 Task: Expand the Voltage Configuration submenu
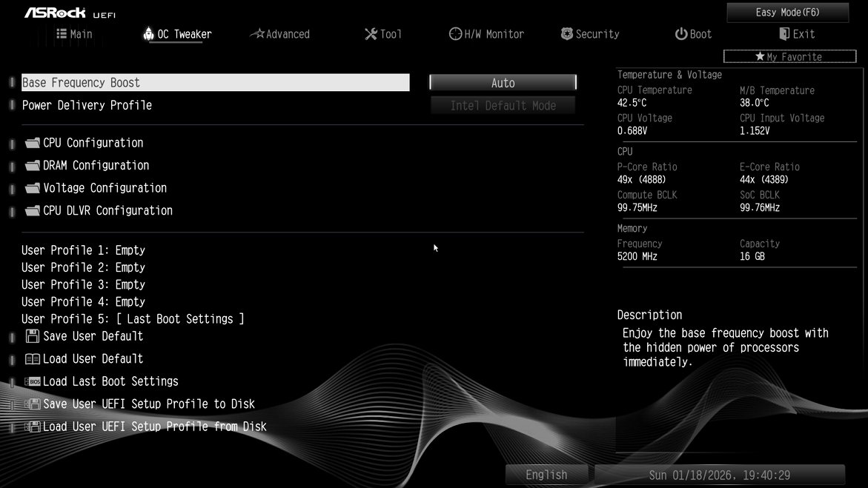coord(104,187)
